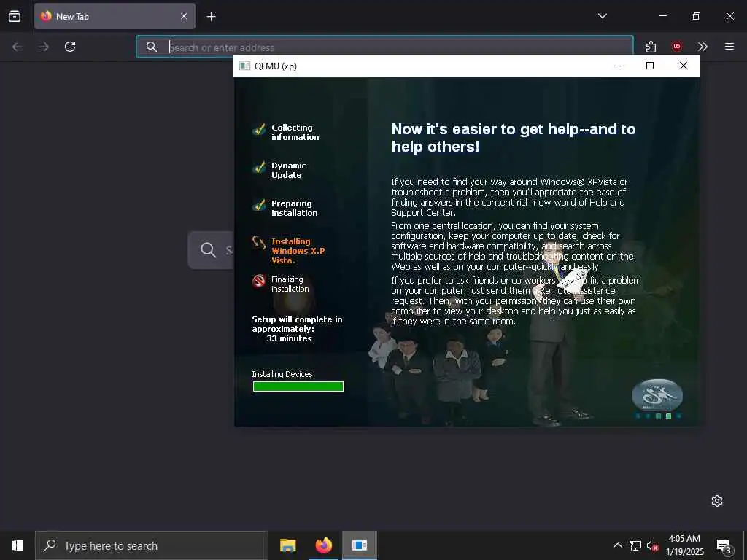Screen dimensions: 747x560
Task: Reload the current page
Action: coord(70,47)
